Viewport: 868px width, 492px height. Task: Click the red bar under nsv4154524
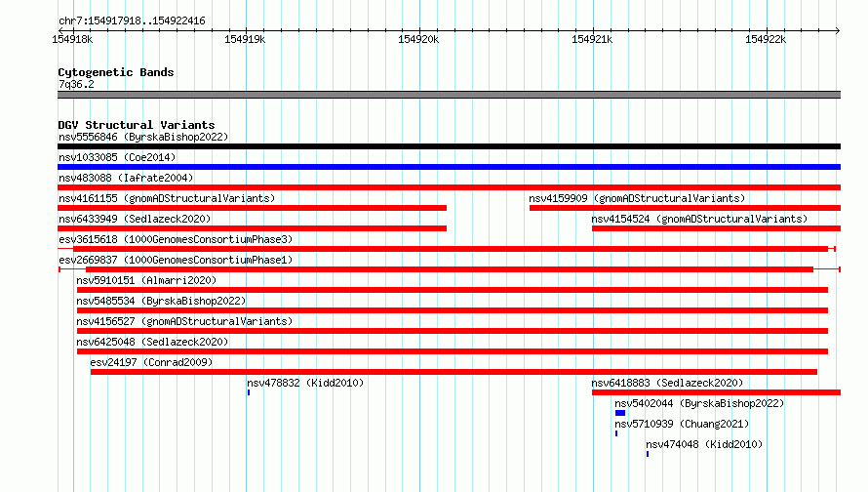coord(716,228)
